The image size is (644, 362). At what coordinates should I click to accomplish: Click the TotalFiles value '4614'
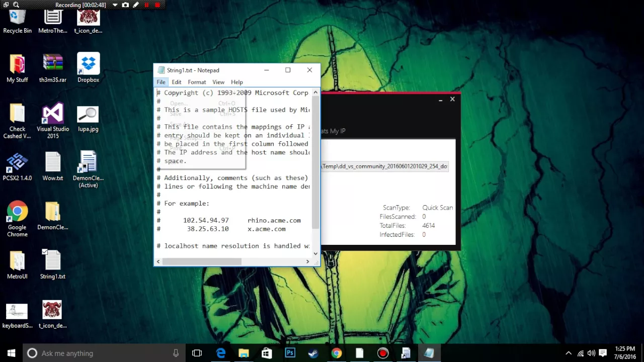click(x=429, y=226)
